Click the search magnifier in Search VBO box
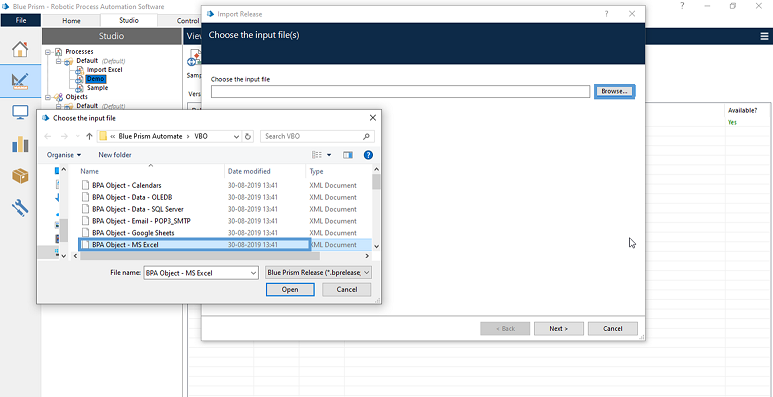 pyautogui.click(x=366, y=137)
